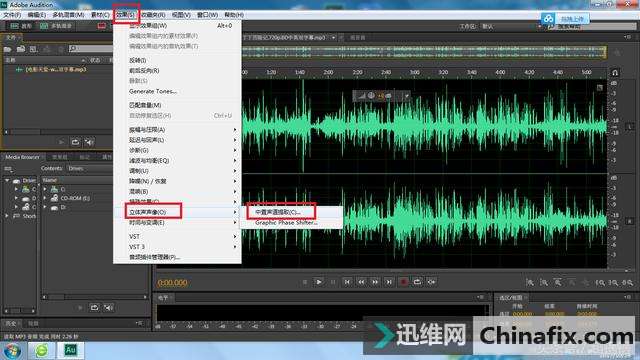Expand Drives node in Media Browser tree
This screenshot has height=360, width=640.
tap(7, 180)
